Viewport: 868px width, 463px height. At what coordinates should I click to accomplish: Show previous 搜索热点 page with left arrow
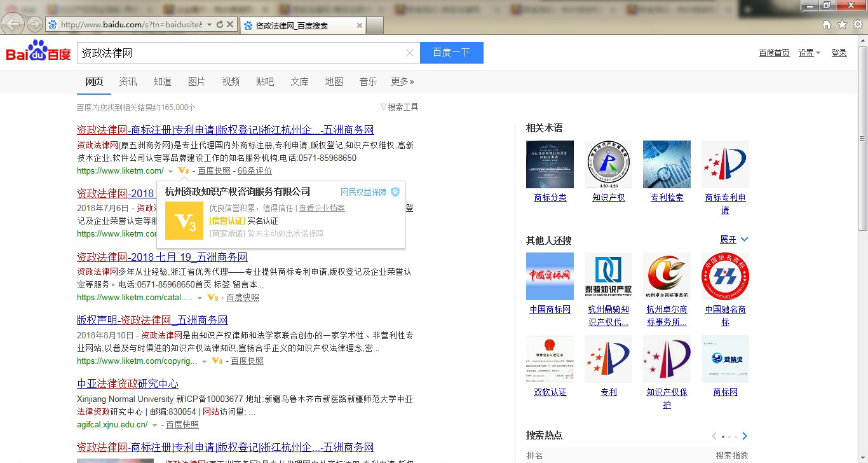coord(714,436)
